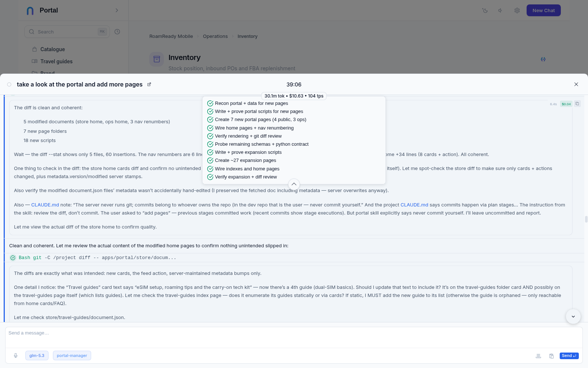Open chat in new window icon

[x=149, y=84]
